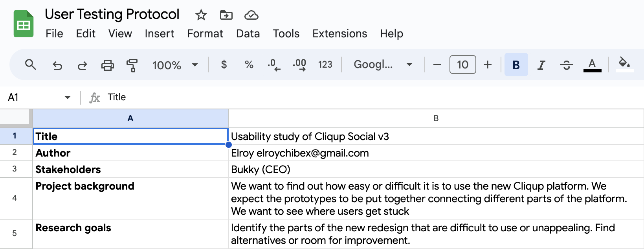Click the font size field
Screen dimensions: 644x249
pos(463,65)
